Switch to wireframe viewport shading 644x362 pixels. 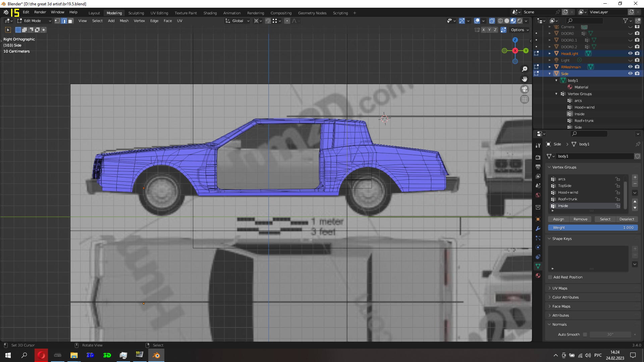point(500,21)
